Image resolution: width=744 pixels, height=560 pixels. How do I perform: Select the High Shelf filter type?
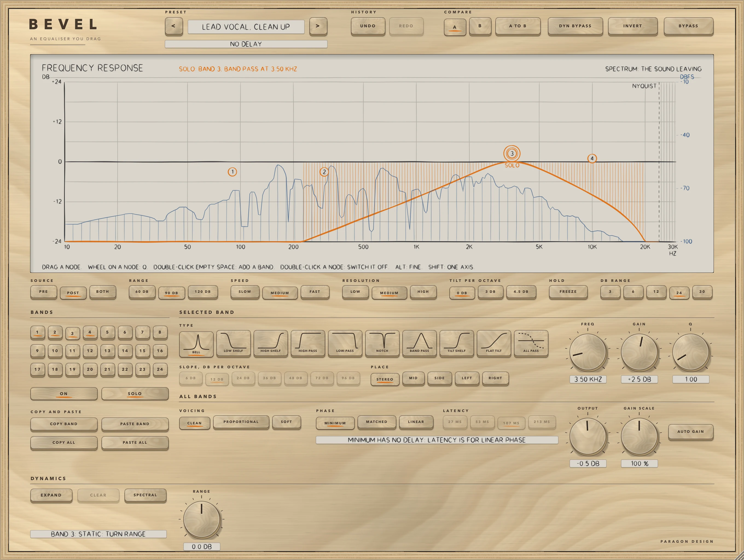coord(271,343)
